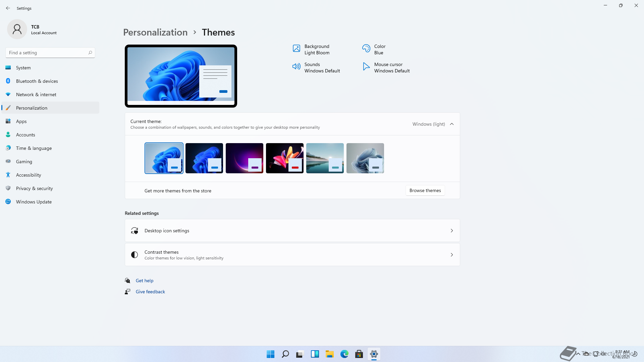Click the Network wifi icon in sidebar
Image resolution: width=644 pixels, height=362 pixels.
8,95
